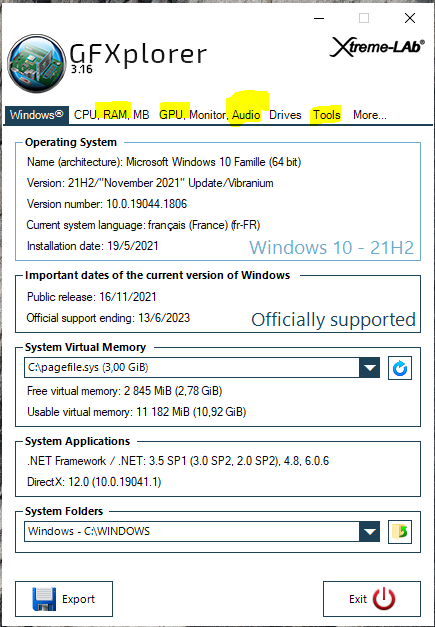Image resolution: width=435 pixels, height=627 pixels.
Task: Select the C:\pagefile.sys combo box field
Action: pyautogui.click(x=202, y=367)
